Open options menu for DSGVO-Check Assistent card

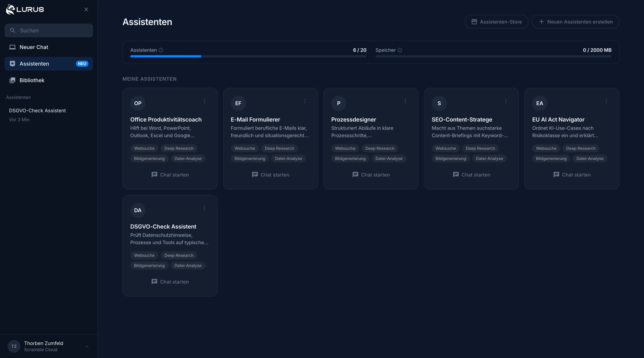[204, 208]
